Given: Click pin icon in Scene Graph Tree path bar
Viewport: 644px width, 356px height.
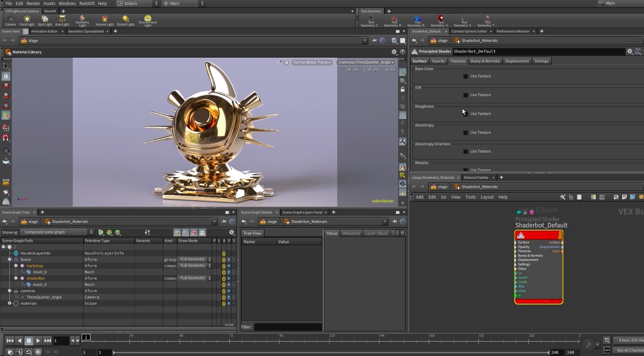Looking at the screenshot, I should click(224, 221).
